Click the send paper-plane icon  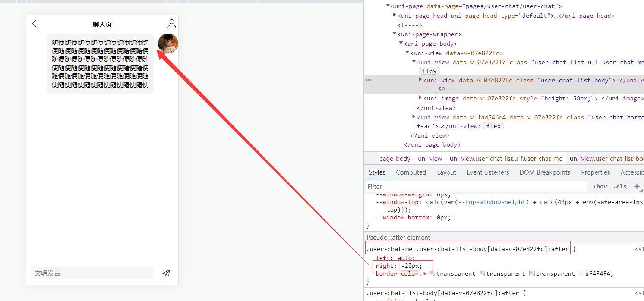[166, 273]
